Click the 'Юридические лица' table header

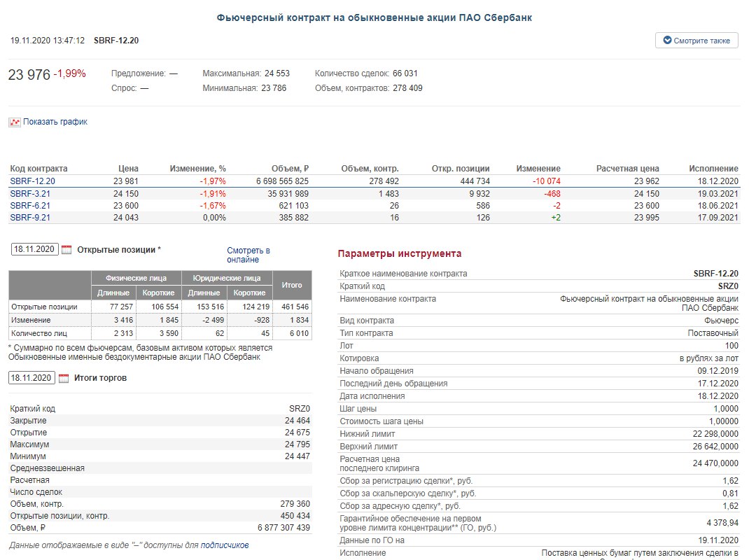click(x=227, y=278)
